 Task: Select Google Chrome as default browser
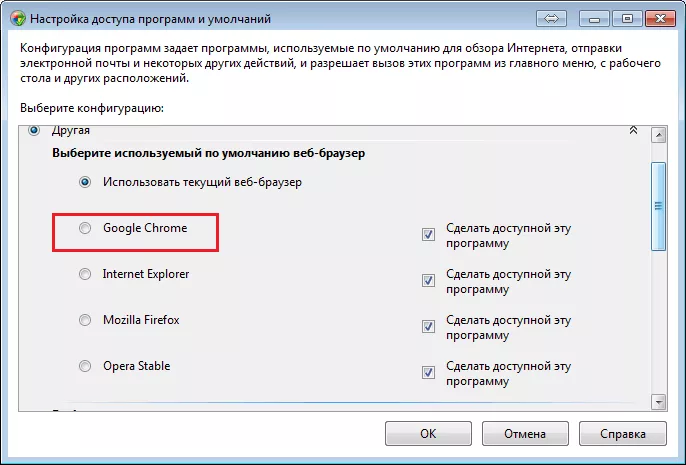coord(85,228)
